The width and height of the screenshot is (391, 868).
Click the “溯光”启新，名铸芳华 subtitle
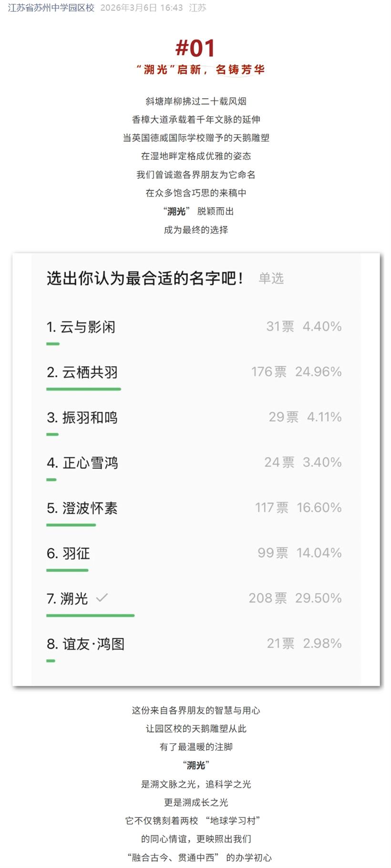[x=200, y=70]
